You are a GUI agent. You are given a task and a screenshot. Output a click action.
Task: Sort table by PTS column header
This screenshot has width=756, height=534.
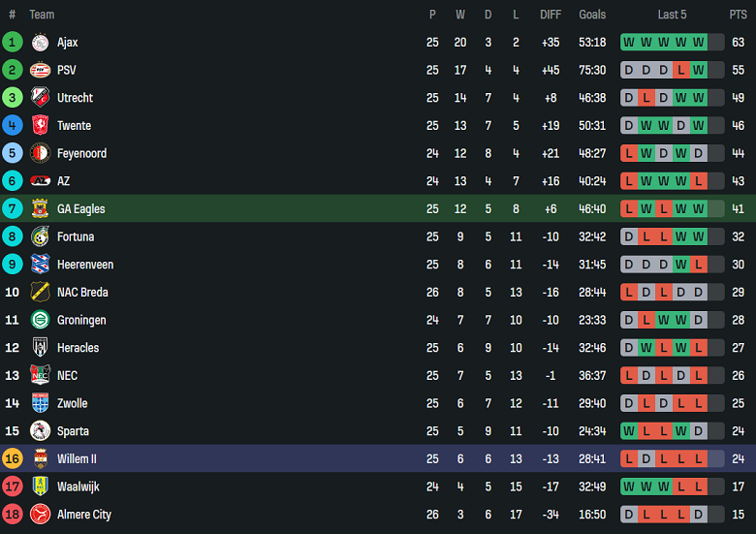pyautogui.click(x=739, y=15)
